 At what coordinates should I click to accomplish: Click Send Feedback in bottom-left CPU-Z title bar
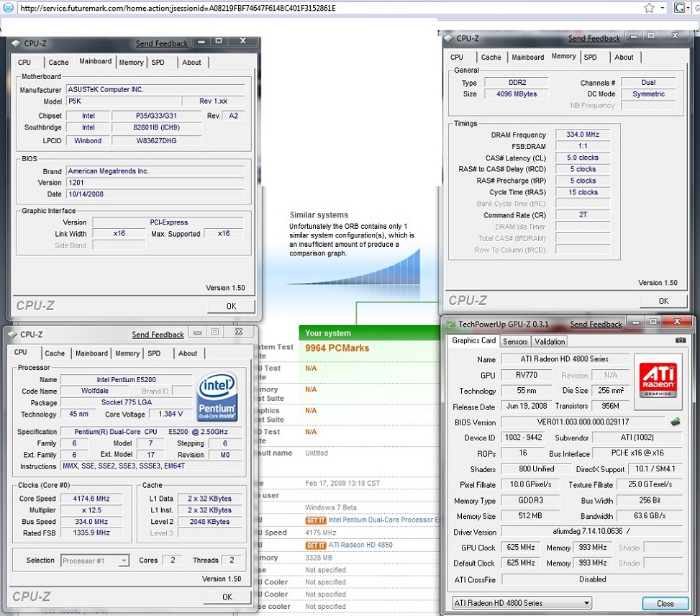[158, 335]
